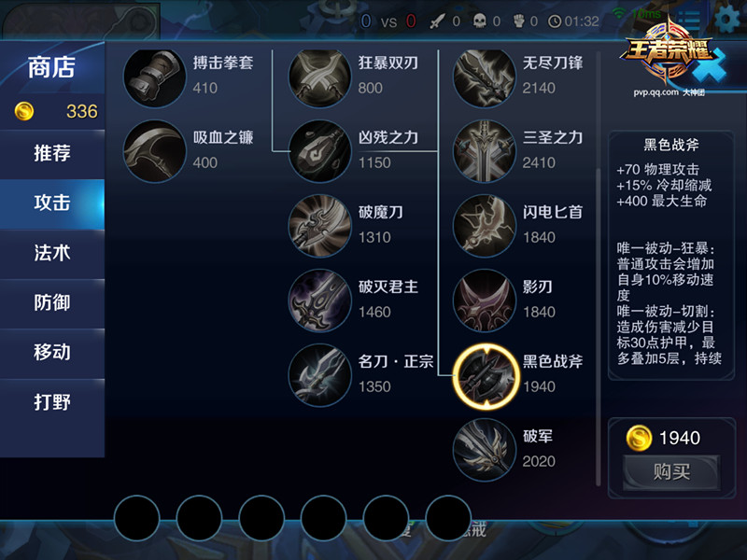Select the 影刃 item icon

coord(485,301)
